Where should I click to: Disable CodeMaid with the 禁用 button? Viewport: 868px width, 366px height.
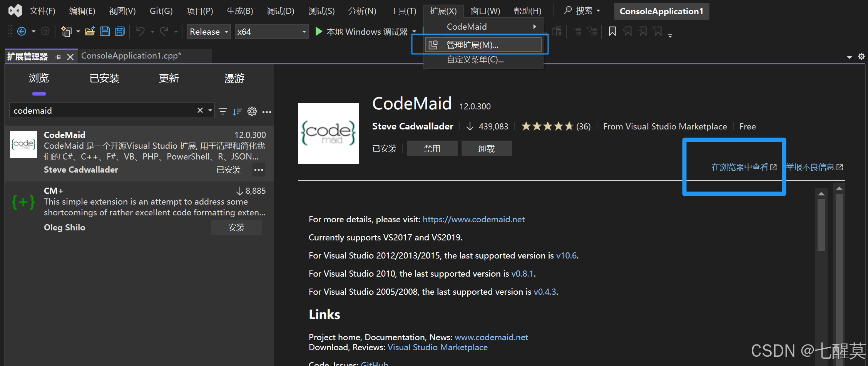pos(432,148)
